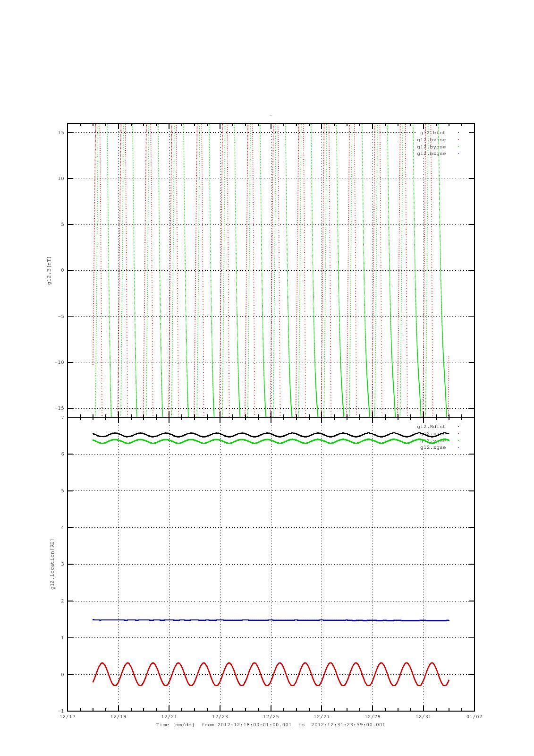Image resolution: width=534 pixels, height=756 pixels.
Task: Click the 12/19 date tick label
Action: click(118, 717)
